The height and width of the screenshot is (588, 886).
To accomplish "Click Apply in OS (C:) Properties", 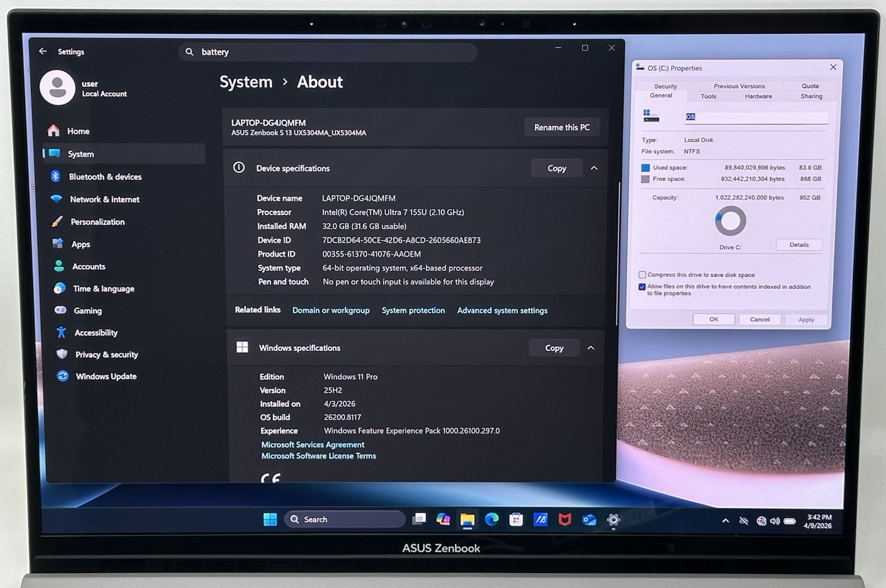I will [806, 320].
